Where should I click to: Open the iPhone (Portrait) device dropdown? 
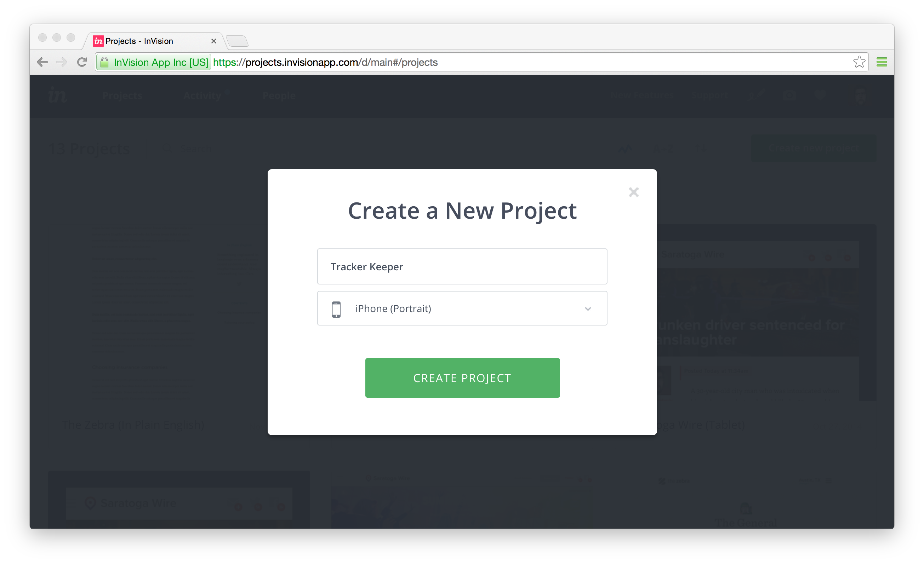(x=462, y=309)
